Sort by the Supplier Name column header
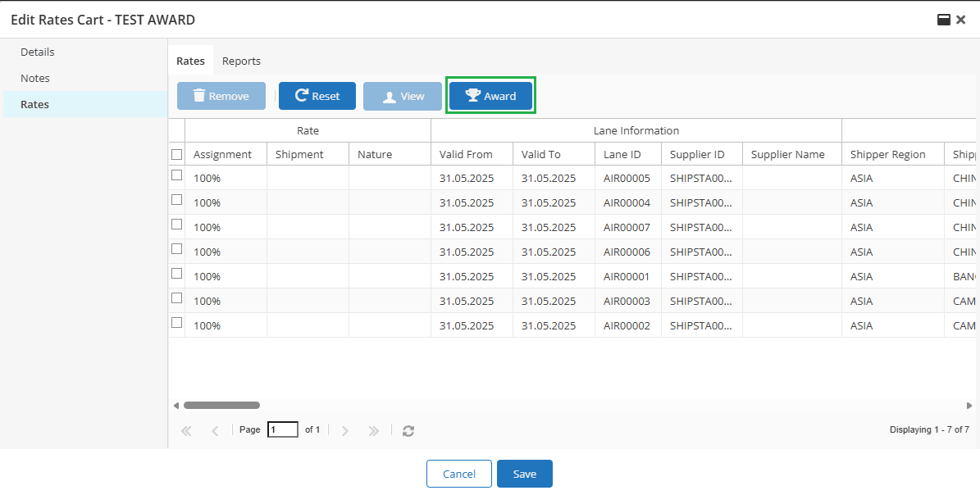 [x=792, y=154]
